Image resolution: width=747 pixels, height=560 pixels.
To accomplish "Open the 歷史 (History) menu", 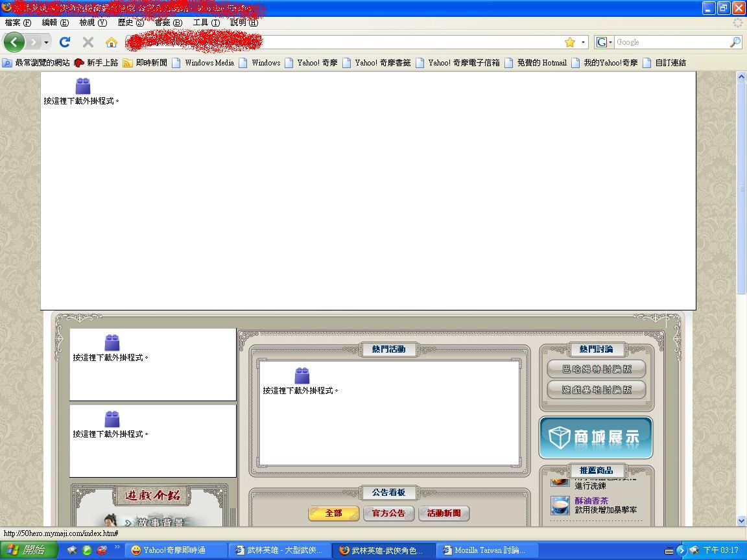I will pos(130,23).
